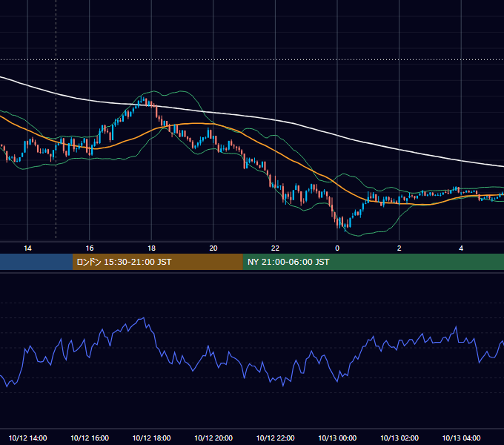Click the London session band 15:30-21:00 JST

[x=157, y=262]
